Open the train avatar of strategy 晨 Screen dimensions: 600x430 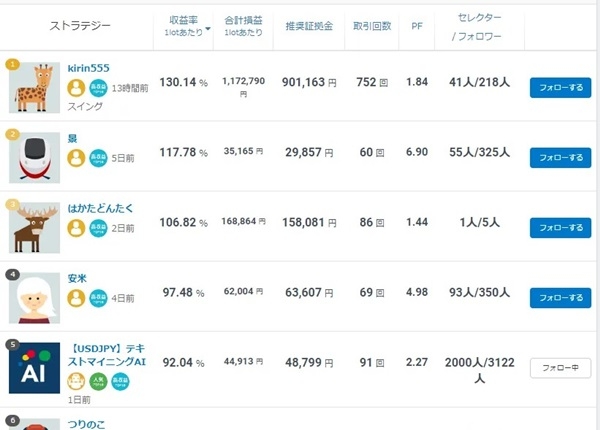point(34,158)
